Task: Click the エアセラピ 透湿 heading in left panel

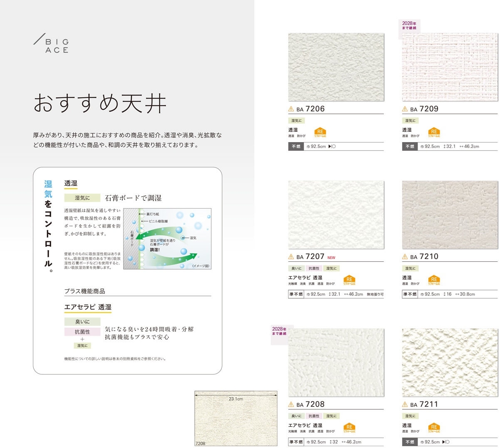Action: 88,307
